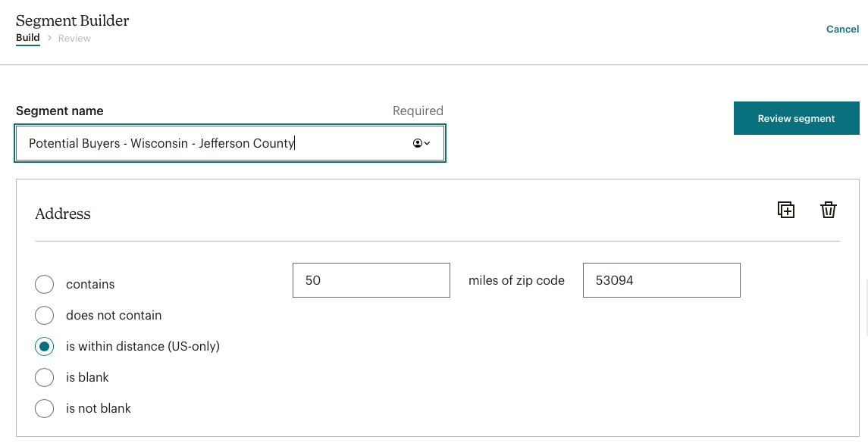The height and width of the screenshot is (443, 868).
Task: Select the "contains" radio option
Action: tap(44, 284)
